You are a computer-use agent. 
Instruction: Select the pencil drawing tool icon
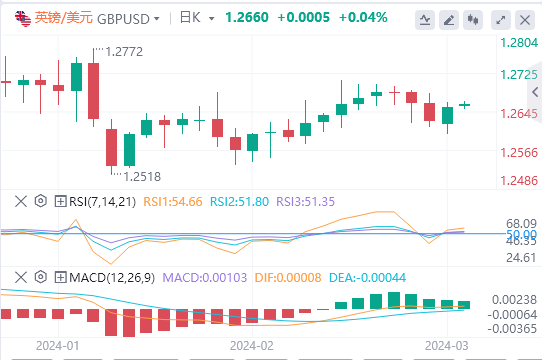pos(449,20)
